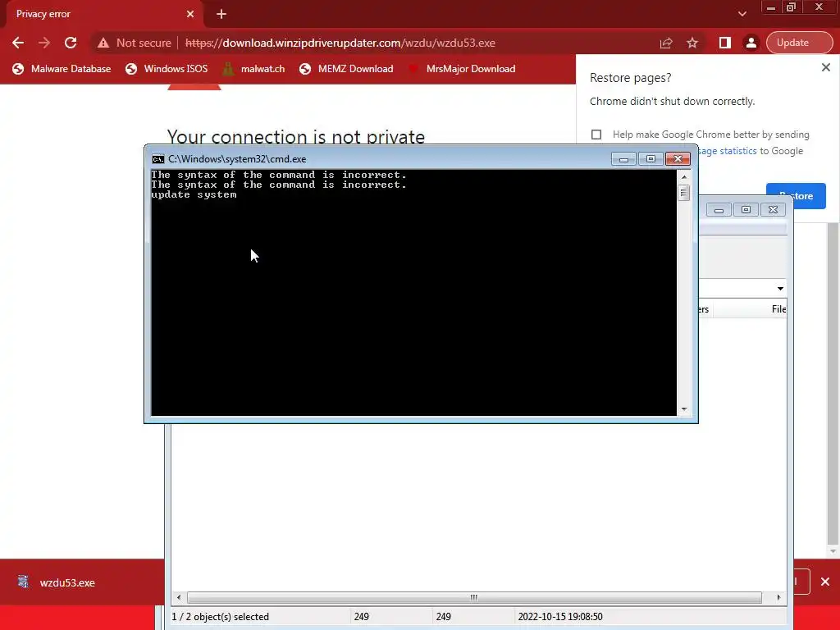840x630 pixels.
Task: Minimize the cmd.exe window
Action: click(623, 159)
